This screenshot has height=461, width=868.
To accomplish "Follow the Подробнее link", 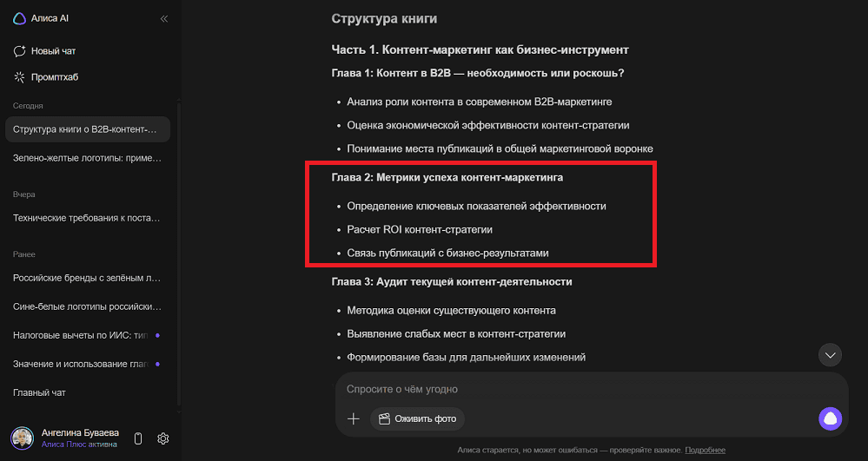I will point(705,450).
